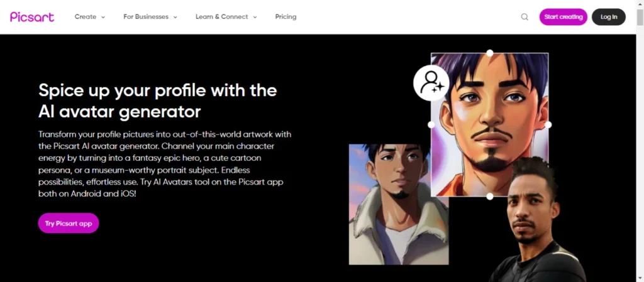Expand the Create menu chevron
The width and height of the screenshot is (644, 282).
[103, 17]
